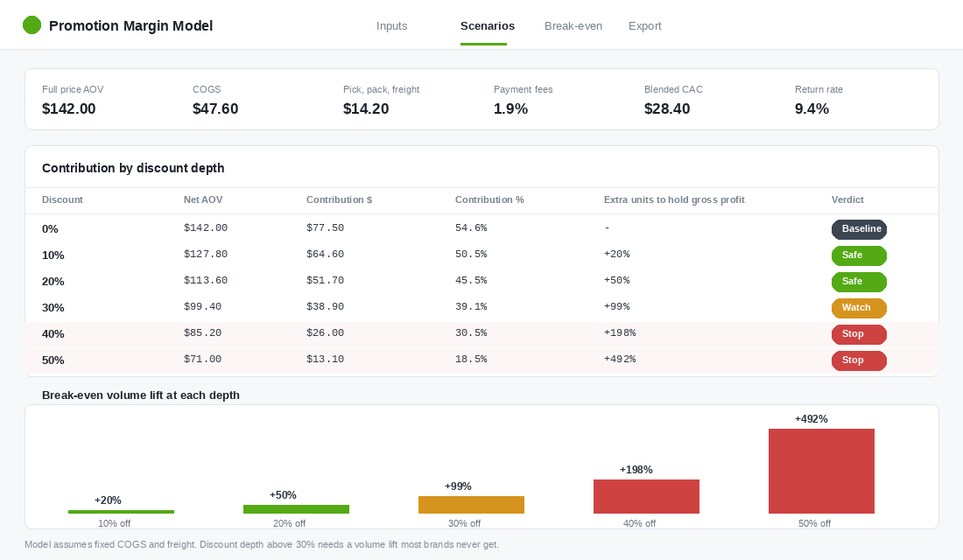This screenshot has width=963, height=560.
Task: Click the Contribution by discount depth heading
Action: (x=133, y=168)
